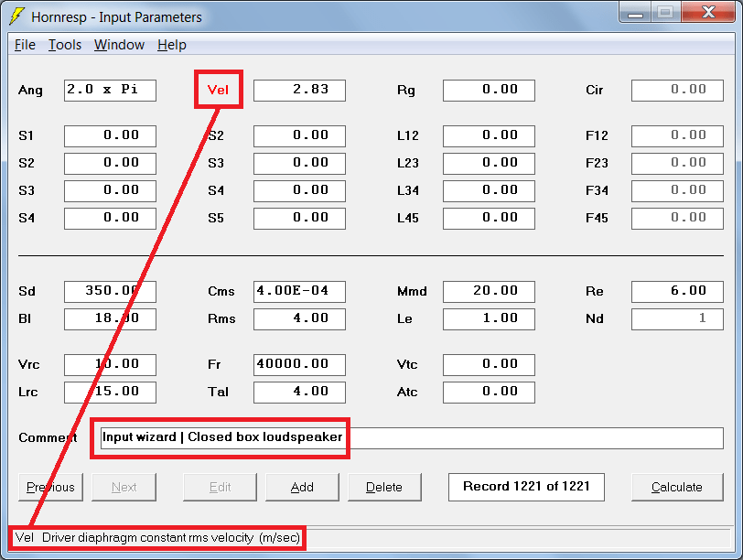Viewport: 743px width, 560px height.
Task: Click the Atc input field
Action: click(489, 393)
